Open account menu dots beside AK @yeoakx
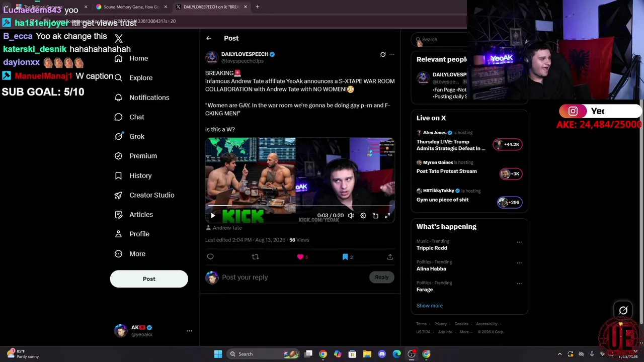 [x=190, y=331]
